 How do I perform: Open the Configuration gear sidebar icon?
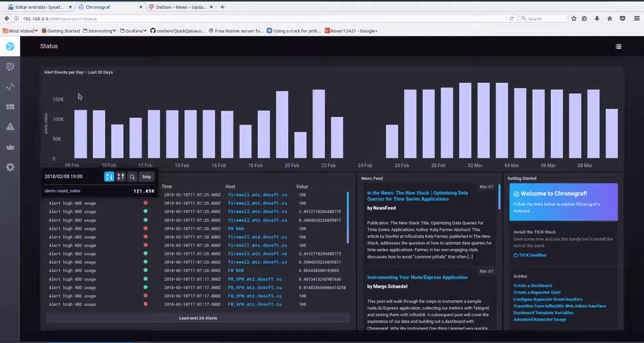10,167
